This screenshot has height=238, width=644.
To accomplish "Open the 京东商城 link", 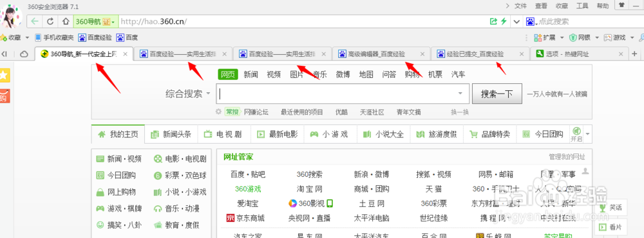I will (245, 218).
